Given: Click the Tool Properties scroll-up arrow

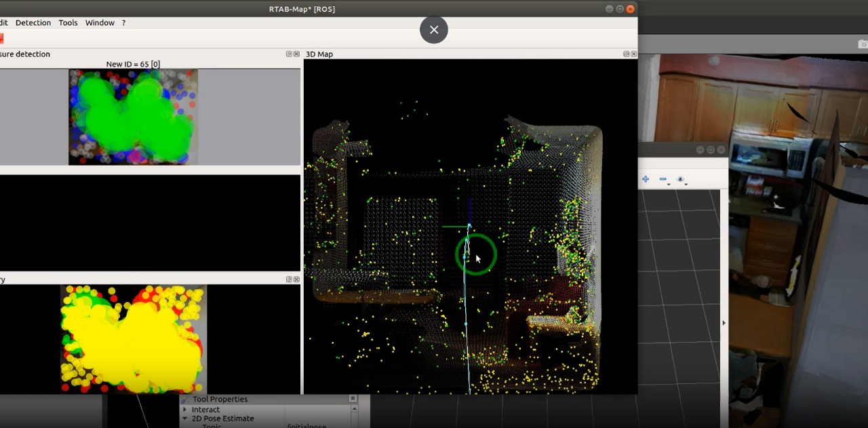Looking at the screenshot, I should [x=354, y=409].
